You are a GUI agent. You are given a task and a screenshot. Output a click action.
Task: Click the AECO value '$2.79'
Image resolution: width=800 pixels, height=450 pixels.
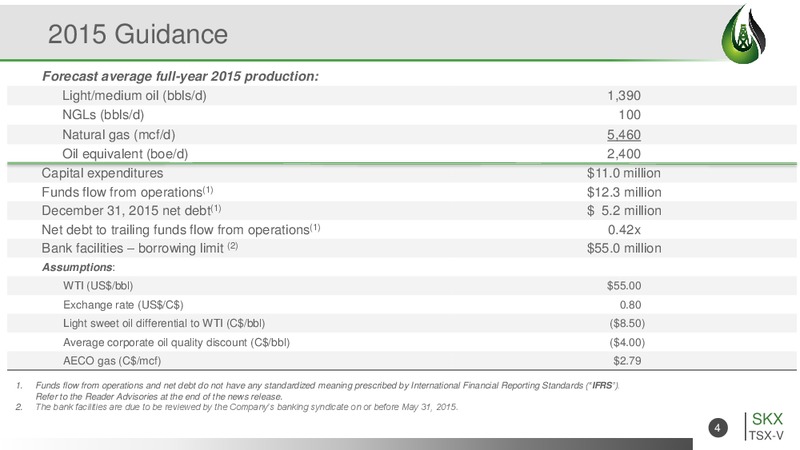(x=627, y=361)
